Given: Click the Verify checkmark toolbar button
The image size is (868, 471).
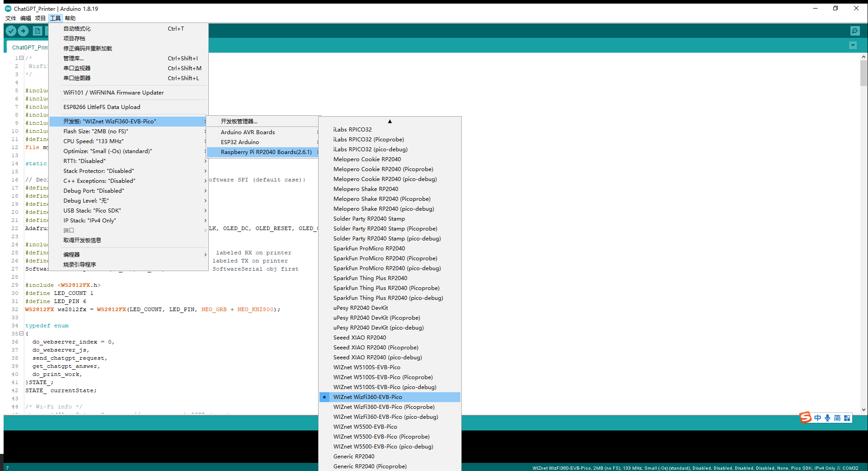Looking at the screenshot, I should point(11,31).
